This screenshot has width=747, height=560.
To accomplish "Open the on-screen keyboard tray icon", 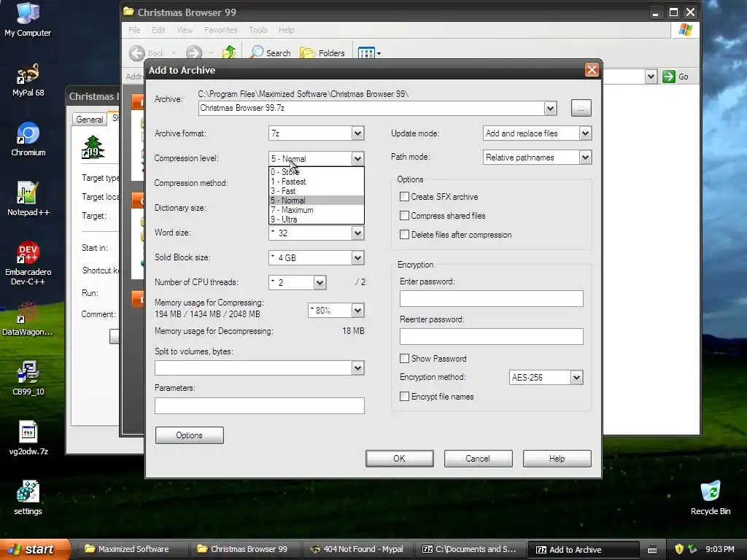I will point(652,550).
